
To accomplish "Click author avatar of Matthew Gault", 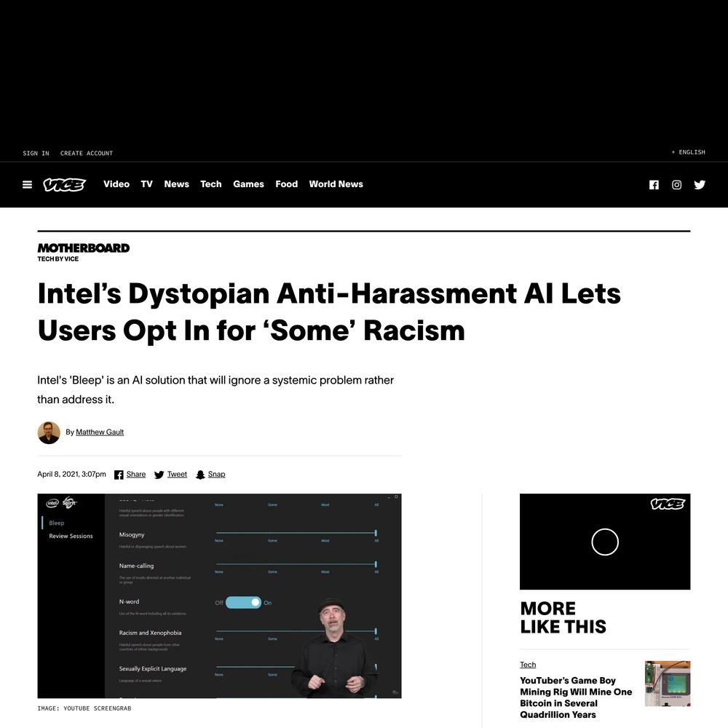I will coord(49,432).
